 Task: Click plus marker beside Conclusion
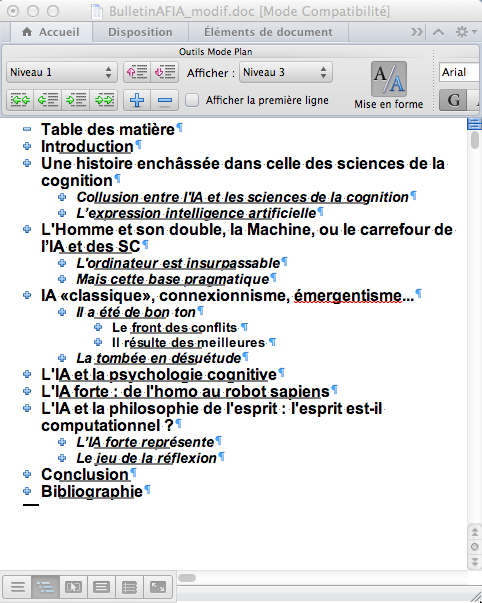(x=27, y=474)
